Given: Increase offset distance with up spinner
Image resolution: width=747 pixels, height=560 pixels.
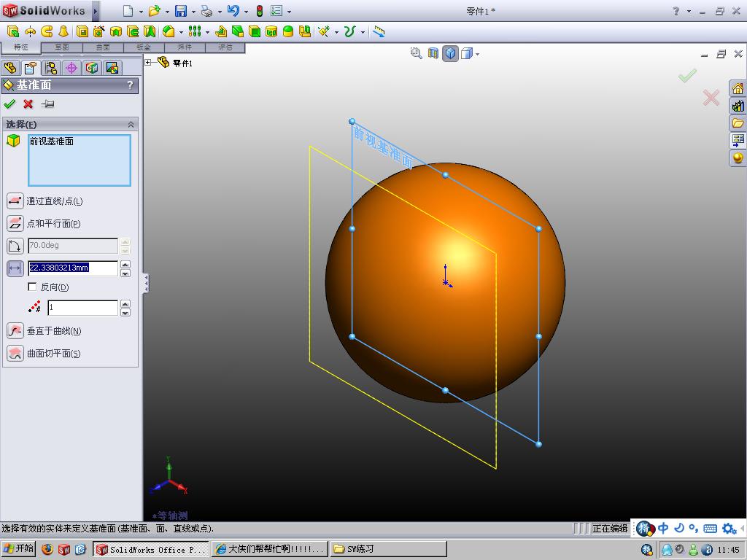Looking at the screenshot, I should pos(125,264).
